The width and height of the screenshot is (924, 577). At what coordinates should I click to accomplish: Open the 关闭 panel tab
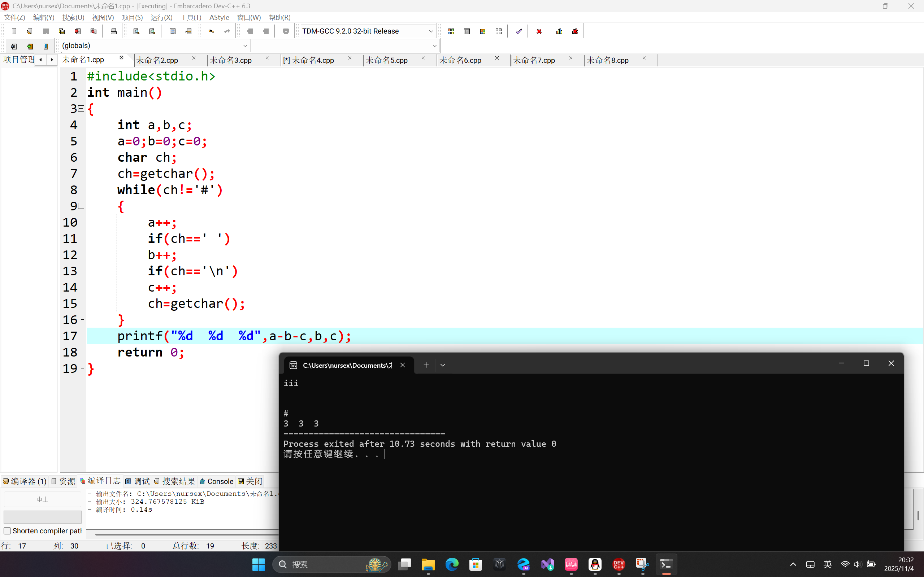251,481
